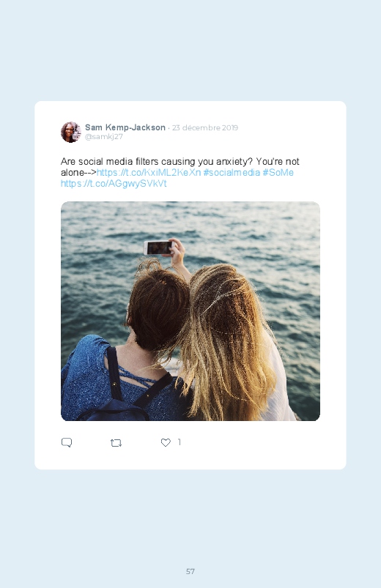Click the retweet arrows icon
The width and height of the screenshot is (381, 588).
pyautogui.click(x=116, y=443)
